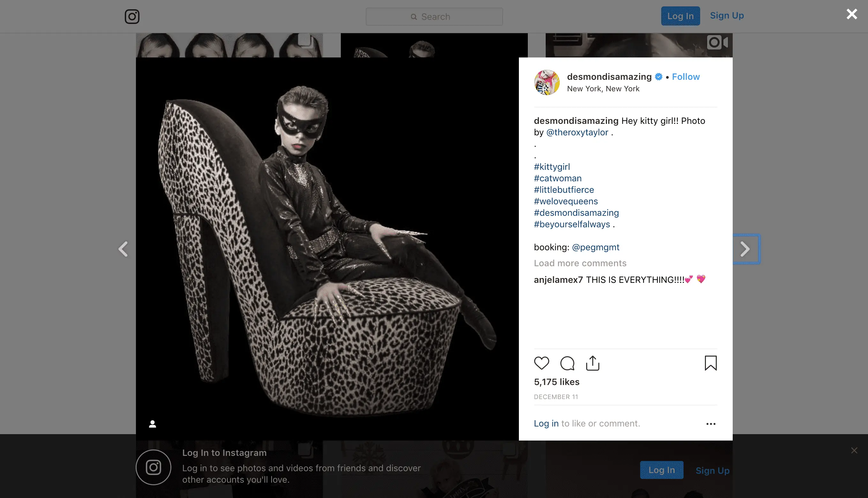
Task: Open the three-dot more options menu
Action: coord(711,424)
